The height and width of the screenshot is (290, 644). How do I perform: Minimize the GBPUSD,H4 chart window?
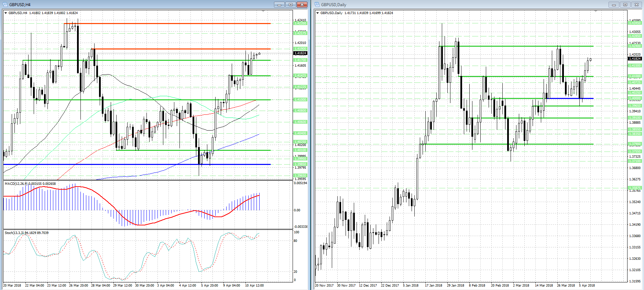pos(279,4)
